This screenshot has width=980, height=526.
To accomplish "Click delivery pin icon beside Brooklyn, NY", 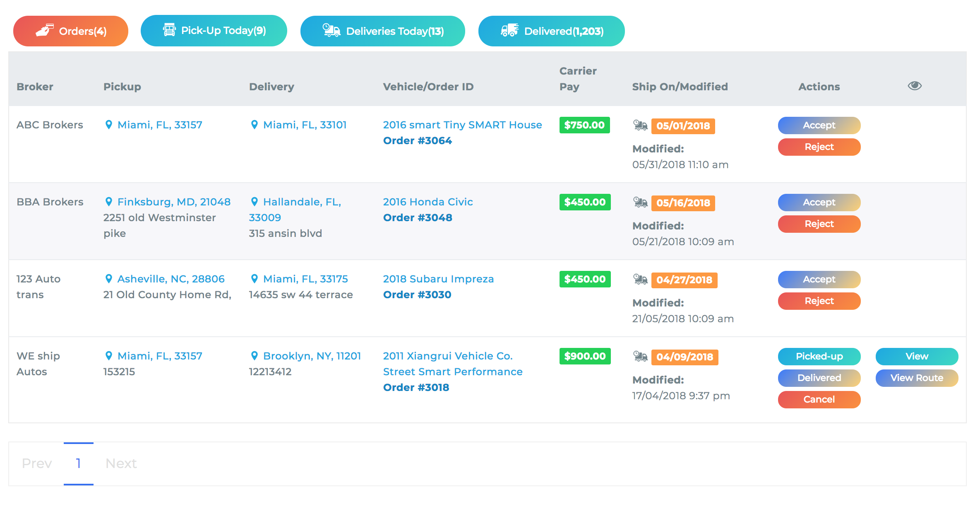I will 255,356.
